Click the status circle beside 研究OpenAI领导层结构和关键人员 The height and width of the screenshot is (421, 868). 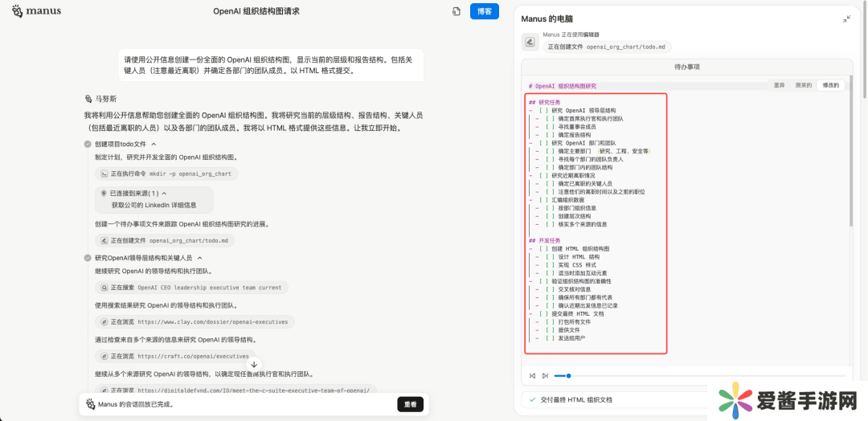pos(88,258)
